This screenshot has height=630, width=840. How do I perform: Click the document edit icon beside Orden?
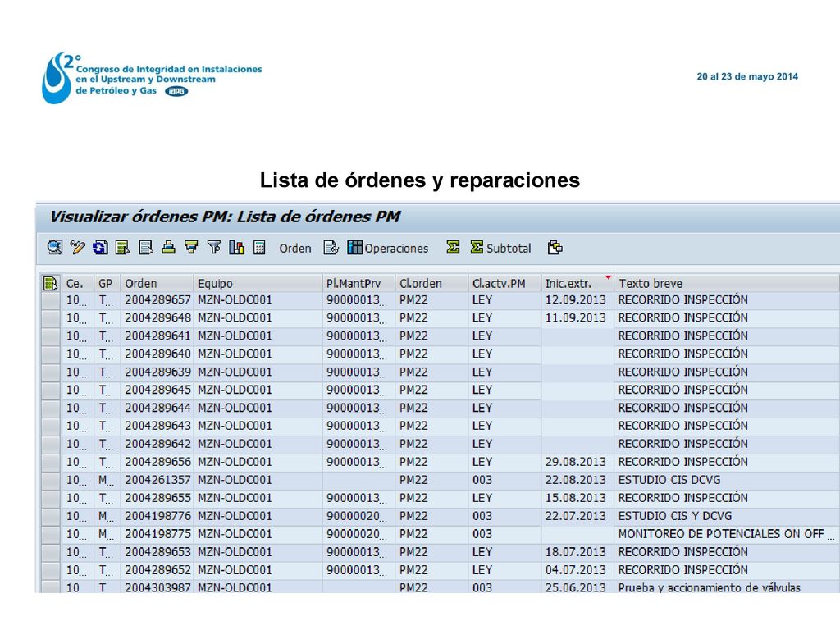click(331, 248)
